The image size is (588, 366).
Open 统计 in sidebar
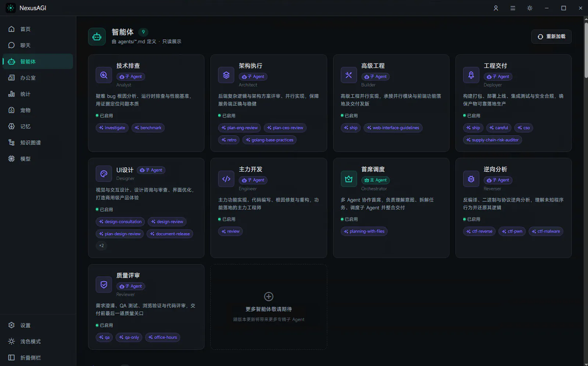point(38,94)
